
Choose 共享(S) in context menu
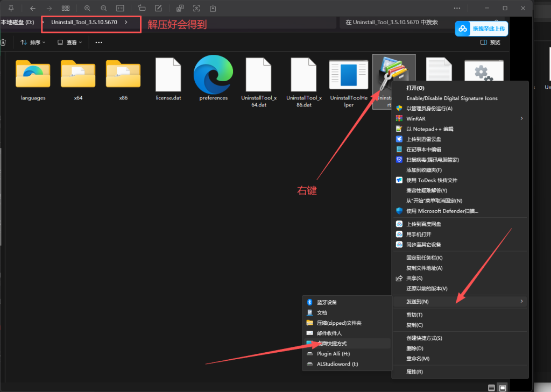pos(461,278)
